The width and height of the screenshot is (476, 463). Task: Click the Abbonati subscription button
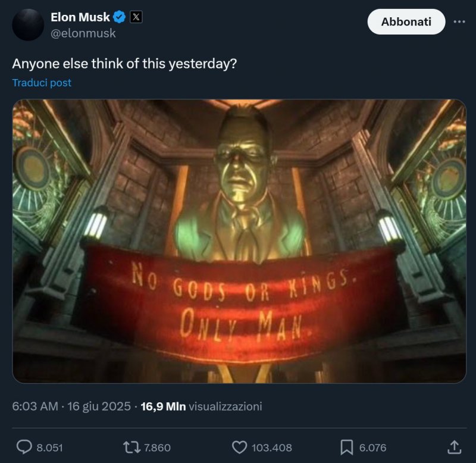pyautogui.click(x=406, y=21)
